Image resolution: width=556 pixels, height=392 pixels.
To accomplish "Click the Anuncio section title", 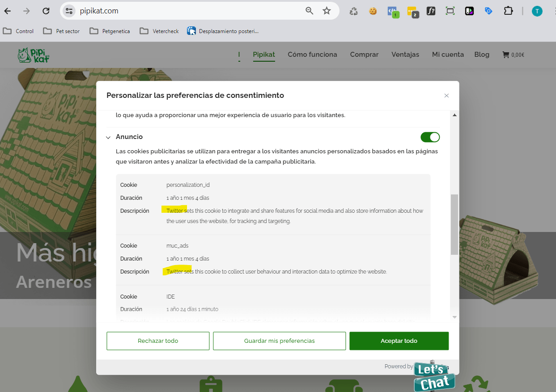I will 129,137.
